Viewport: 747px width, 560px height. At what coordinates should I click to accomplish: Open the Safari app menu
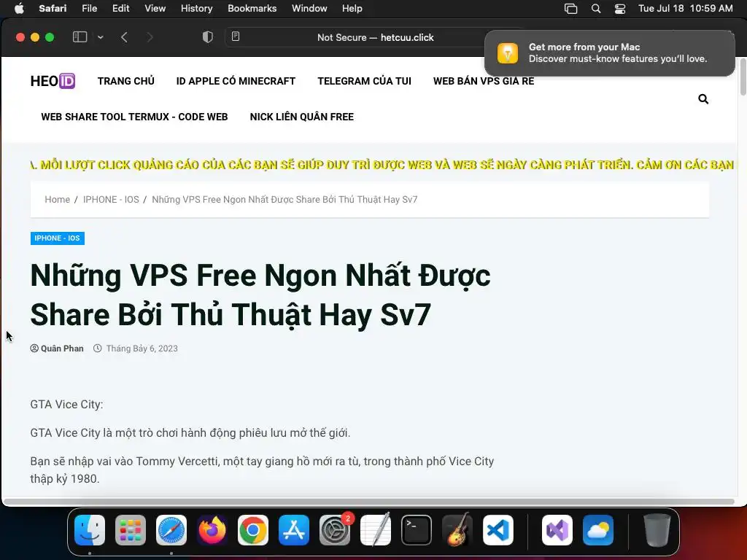[53, 9]
